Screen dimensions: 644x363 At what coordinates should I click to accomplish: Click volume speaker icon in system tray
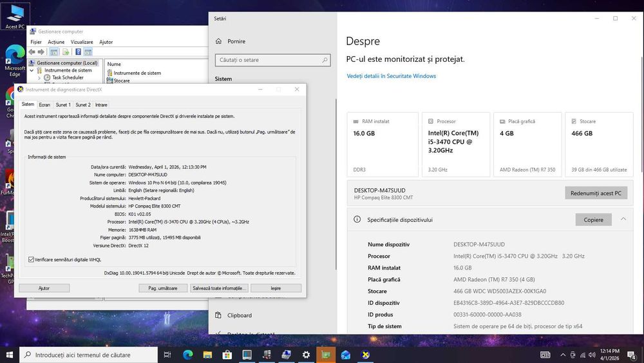coord(592,355)
